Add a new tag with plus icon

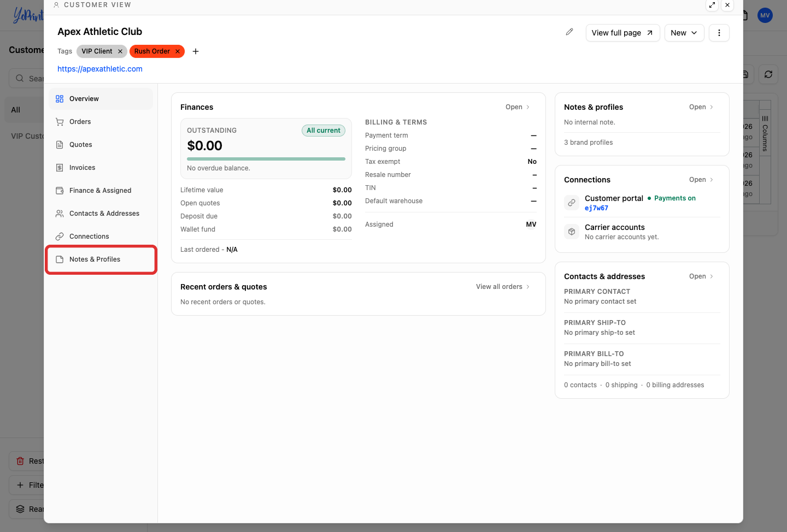pos(196,51)
